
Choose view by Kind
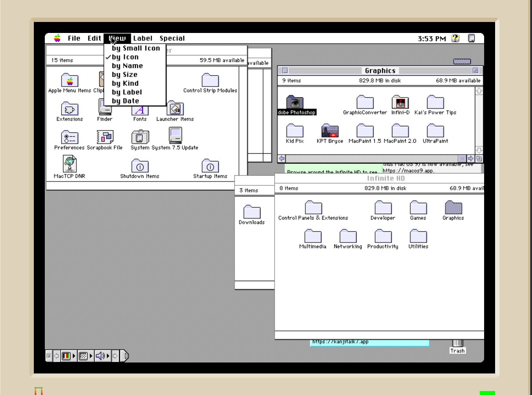pyautogui.click(x=135, y=83)
